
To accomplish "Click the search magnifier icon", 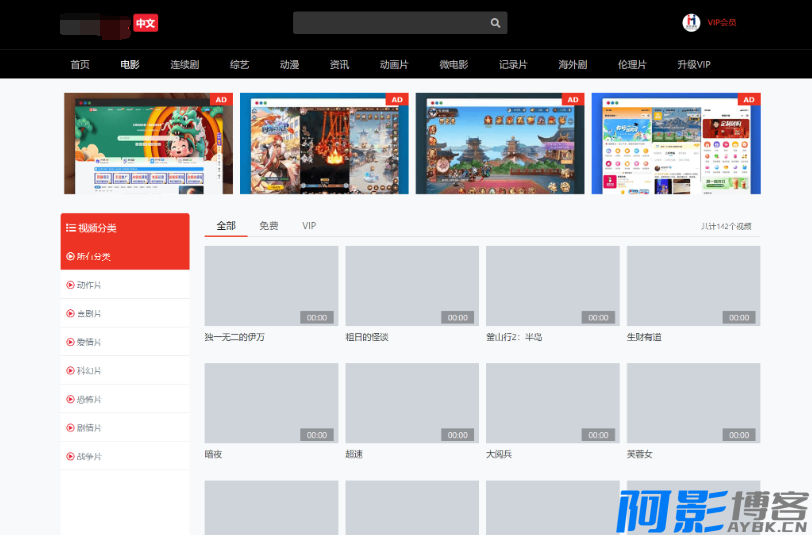I will pyautogui.click(x=495, y=23).
